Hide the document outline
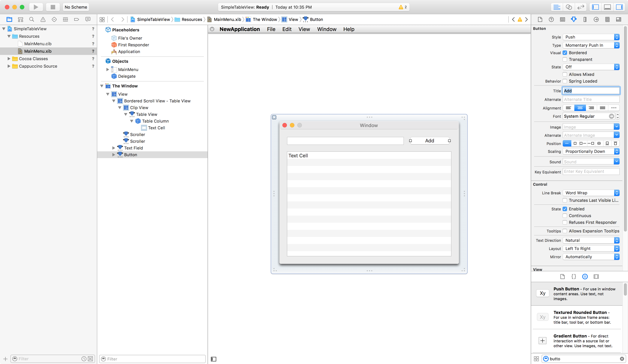Screen dimensions: 628x364 click(x=214, y=359)
